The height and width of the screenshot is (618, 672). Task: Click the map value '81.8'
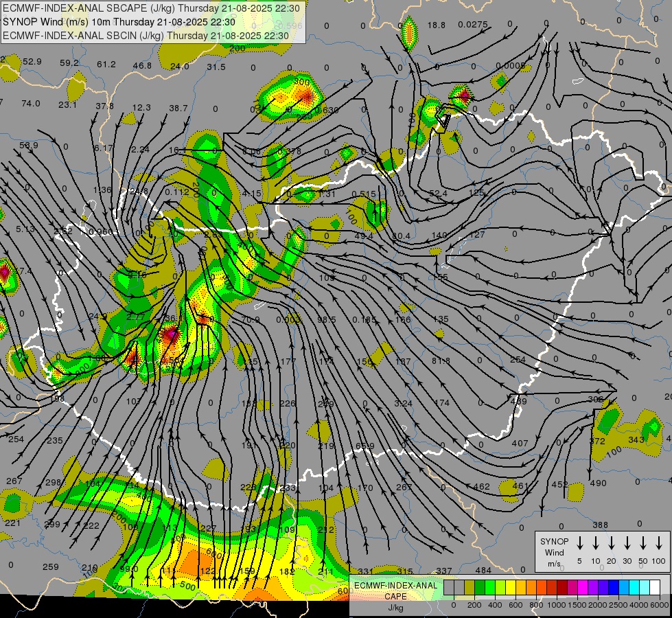click(x=441, y=360)
